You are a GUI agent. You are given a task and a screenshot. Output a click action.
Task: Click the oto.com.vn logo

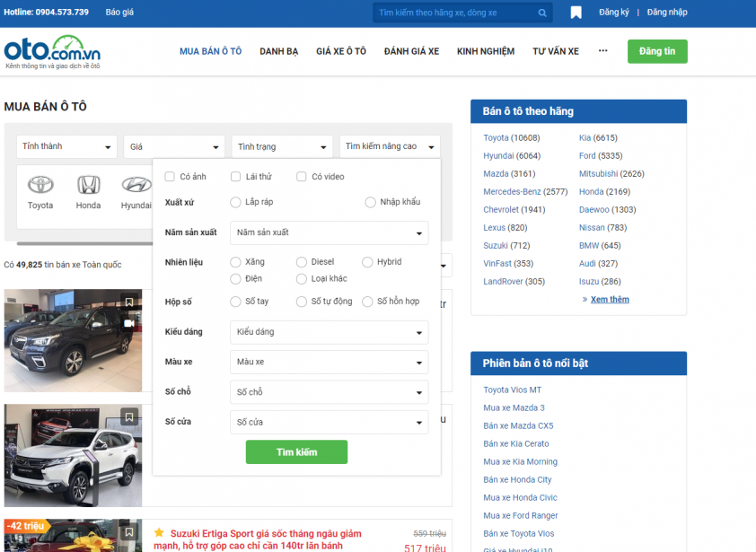[52, 52]
